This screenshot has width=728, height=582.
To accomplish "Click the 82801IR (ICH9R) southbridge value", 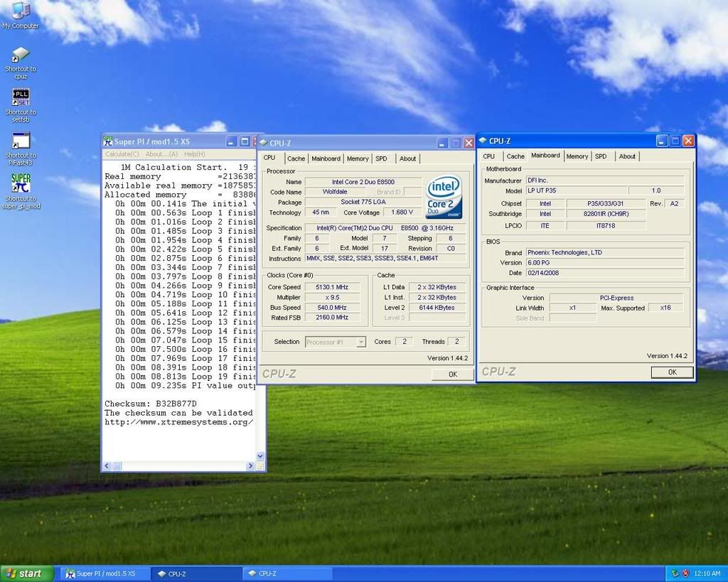I will click(x=606, y=214).
